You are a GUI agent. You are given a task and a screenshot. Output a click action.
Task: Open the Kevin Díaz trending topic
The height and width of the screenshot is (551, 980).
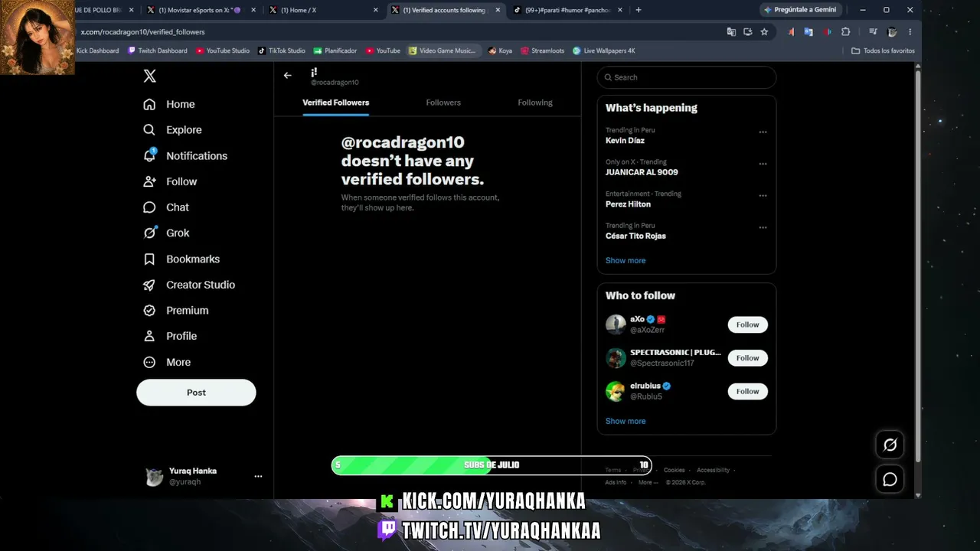pyautogui.click(x=625, y=141)
